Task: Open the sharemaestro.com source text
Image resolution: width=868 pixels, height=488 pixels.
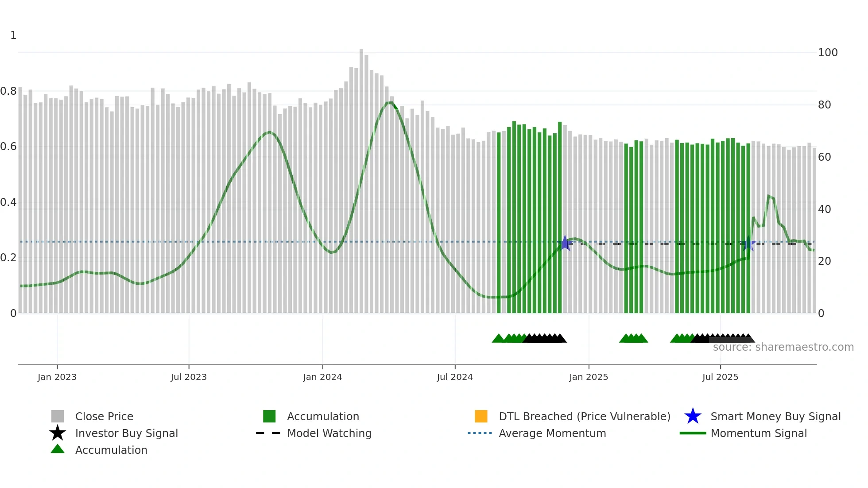Action: pos(783,347)
